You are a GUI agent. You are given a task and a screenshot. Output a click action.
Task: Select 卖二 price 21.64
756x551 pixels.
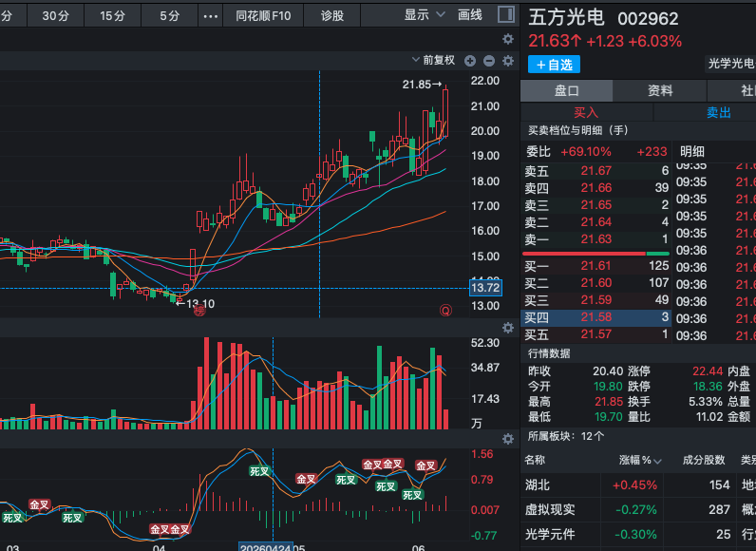click(596, 222)
